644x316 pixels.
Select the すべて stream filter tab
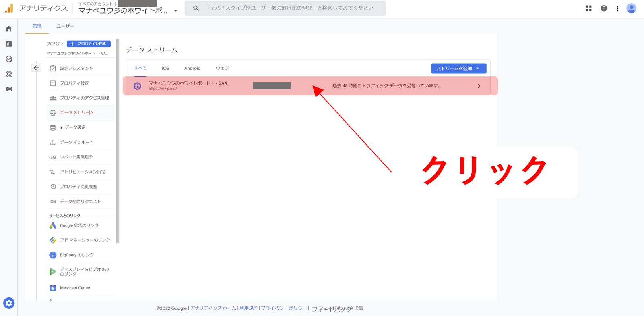(x=140, y=68)
